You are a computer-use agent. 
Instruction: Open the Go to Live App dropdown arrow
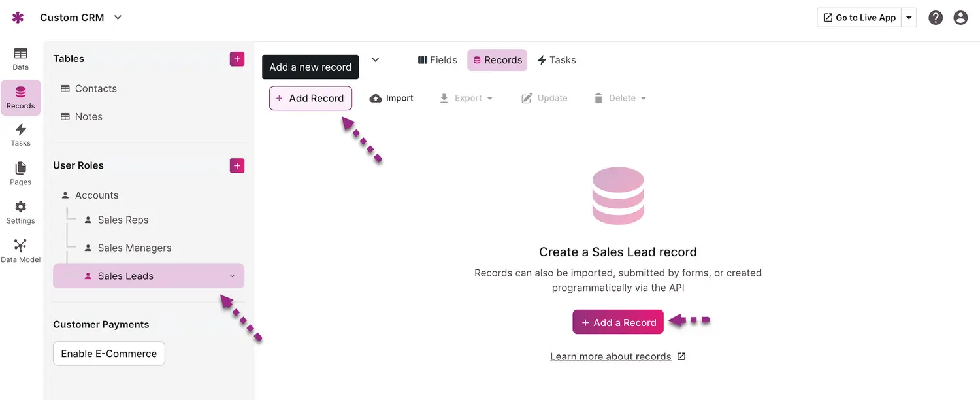point(909,18)
